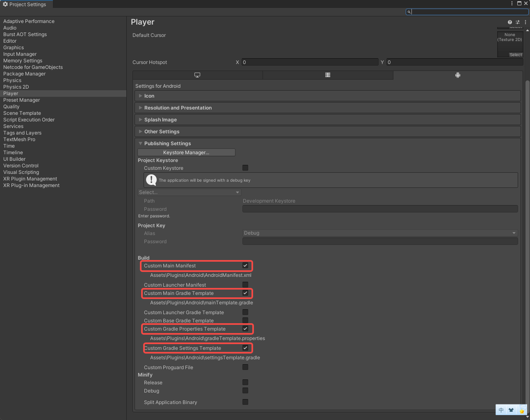The image size is (530, 420).
Task: Enable the Custom Proguard File checkbox
Action: tap(245, 367)
